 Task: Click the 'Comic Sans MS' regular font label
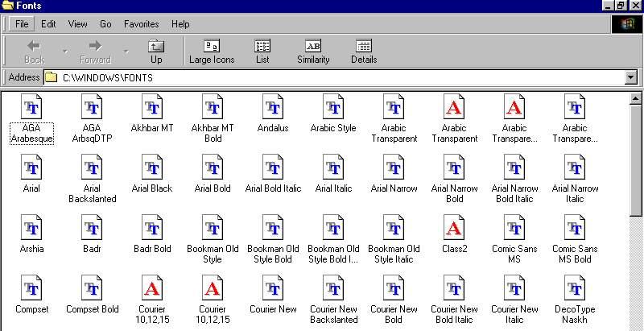click(514, 254)
